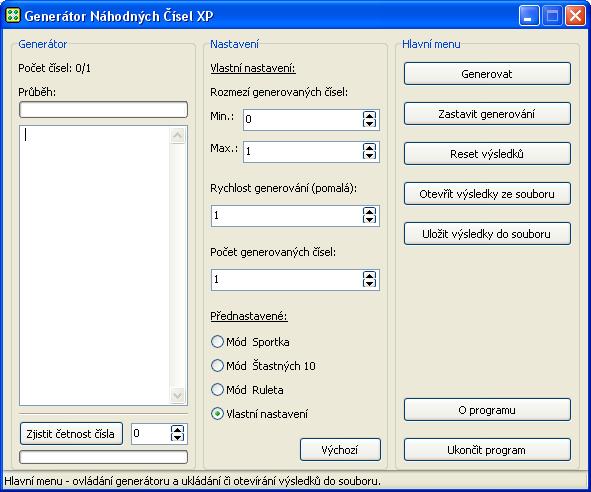The height and width of the screenshot is (492, 591).
Task: Quit using Ukončit program button
Action: tap(487, 450)
